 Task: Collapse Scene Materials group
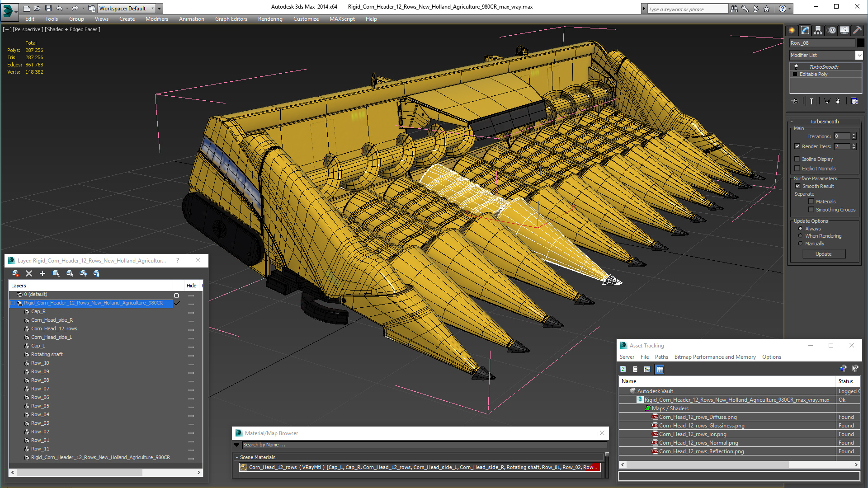click(237, 457)
